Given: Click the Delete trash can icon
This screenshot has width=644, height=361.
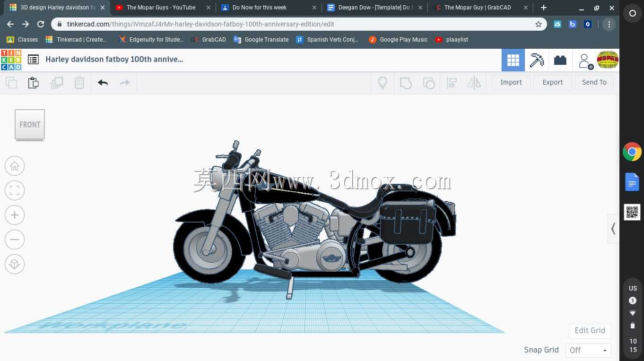Looking at the screenshot, I should click(x=79, y=83).
